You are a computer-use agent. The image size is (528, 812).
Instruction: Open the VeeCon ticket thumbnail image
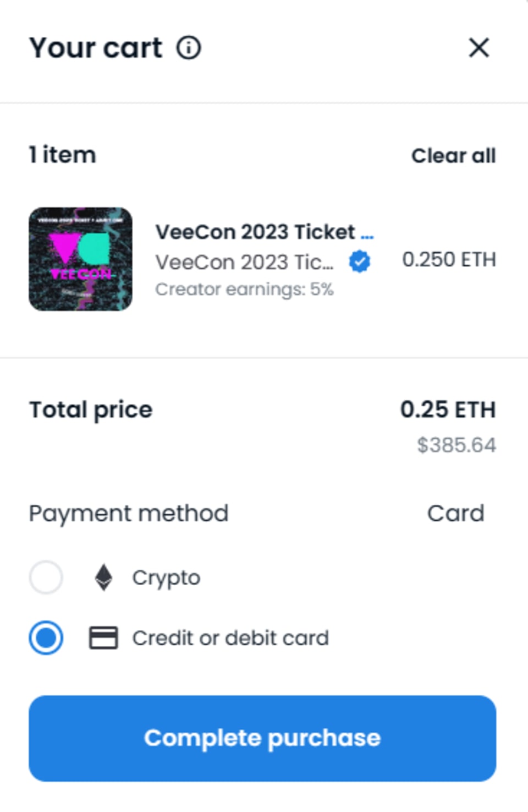point(80,259)
